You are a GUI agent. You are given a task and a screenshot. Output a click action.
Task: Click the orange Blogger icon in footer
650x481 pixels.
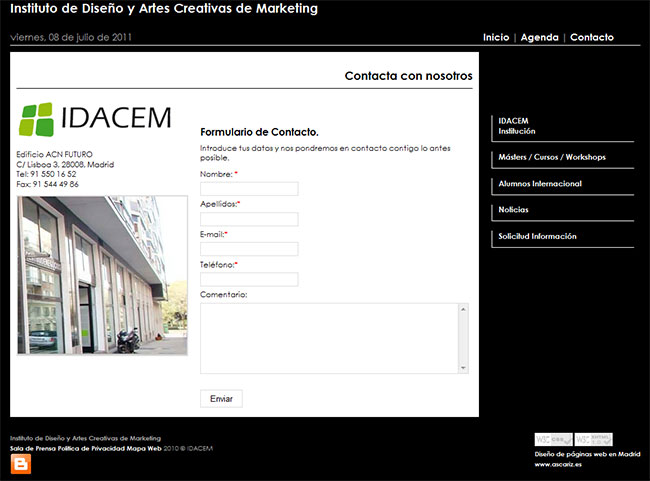coord(20,464)
